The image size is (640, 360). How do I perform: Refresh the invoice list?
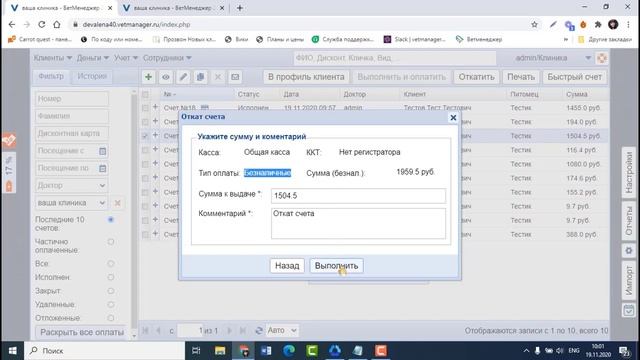259,331
